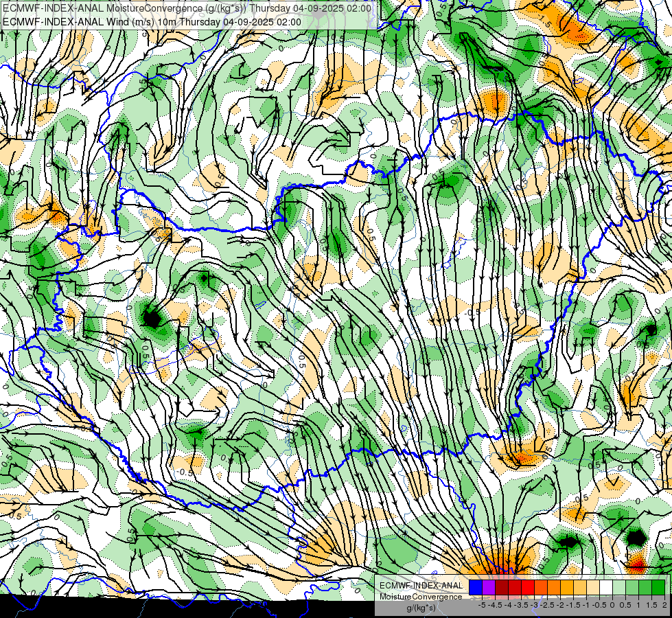Select the darkest red legend swatch
672x618 pixels.
[502, 587]
